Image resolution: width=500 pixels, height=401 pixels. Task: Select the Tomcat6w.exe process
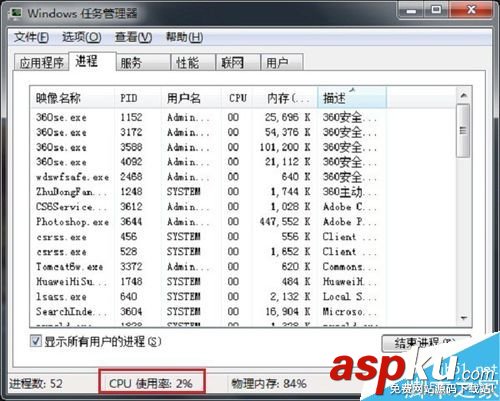point(207,267)
